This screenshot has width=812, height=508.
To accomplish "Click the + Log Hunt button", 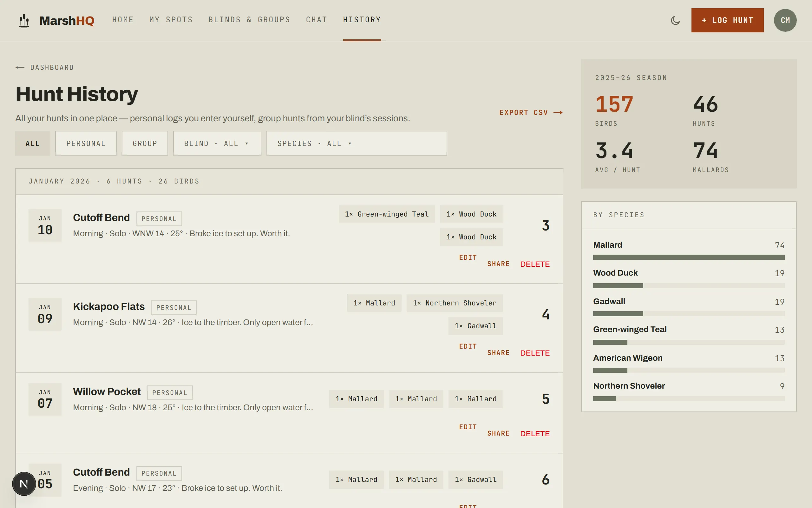I will click(727, 20).
